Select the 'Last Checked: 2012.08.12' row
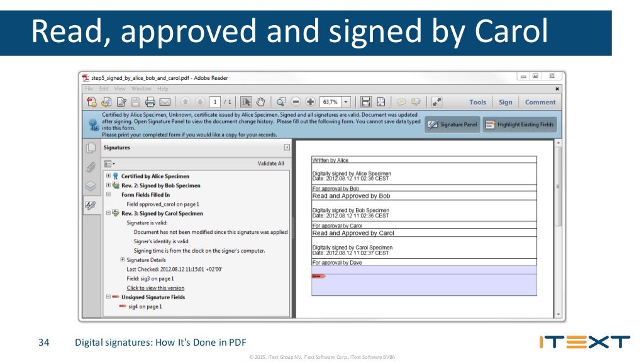The width and height of the screenshot is (644, 362). [174, 269]
